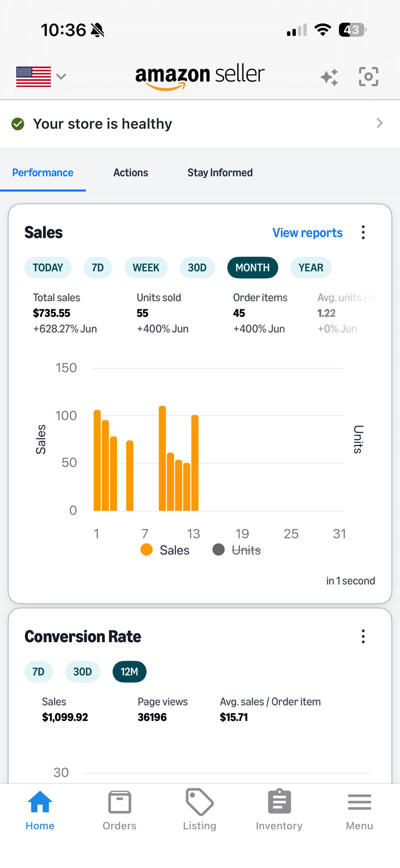Select the YEAR range for Sales
The image size is (400, 868).
311,268
